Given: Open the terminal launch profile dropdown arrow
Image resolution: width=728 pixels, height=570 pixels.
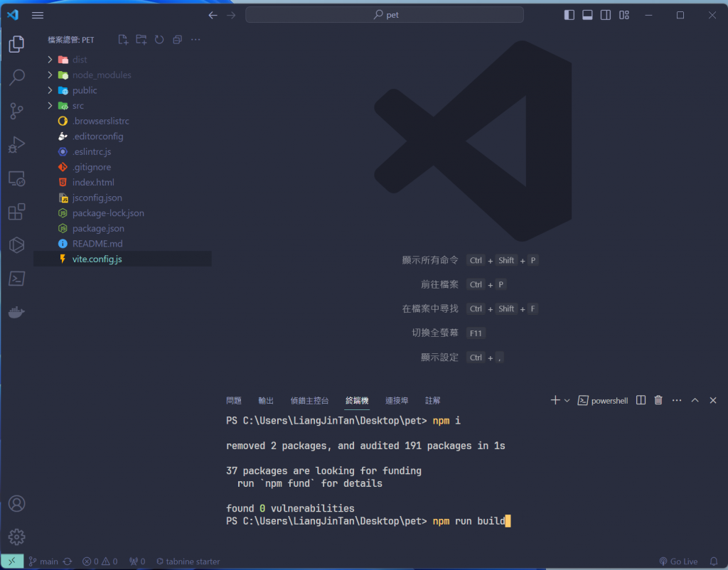Looking at the screenshot, I should click(x=567, y=401).
